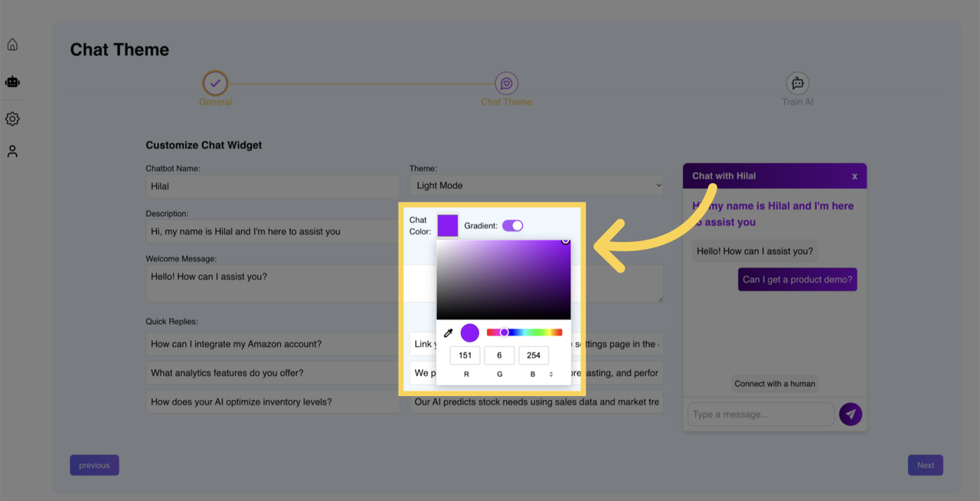Select the eyedropper color pick tool
The image size is (980, 501).
[449, 332]
